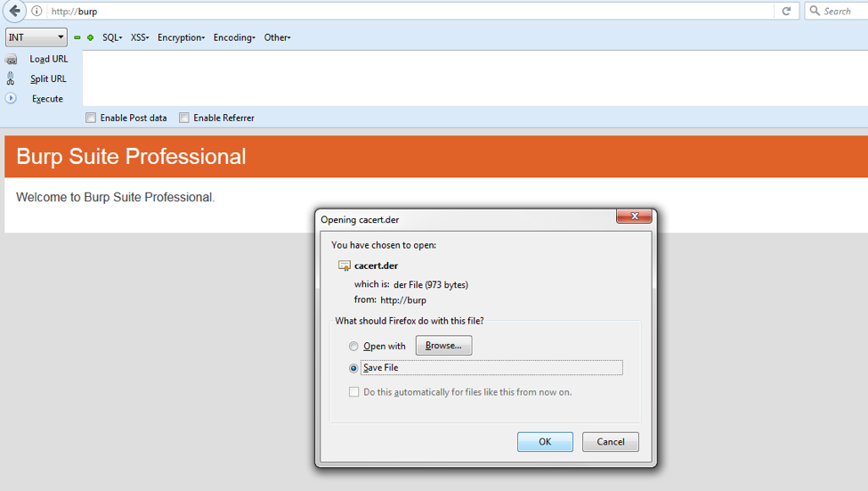The height and width of the screenshot is (491, 868).
Task: Click the 'Welcome to Burp Suite Professional.' text
Action: [x=115, y=197]
